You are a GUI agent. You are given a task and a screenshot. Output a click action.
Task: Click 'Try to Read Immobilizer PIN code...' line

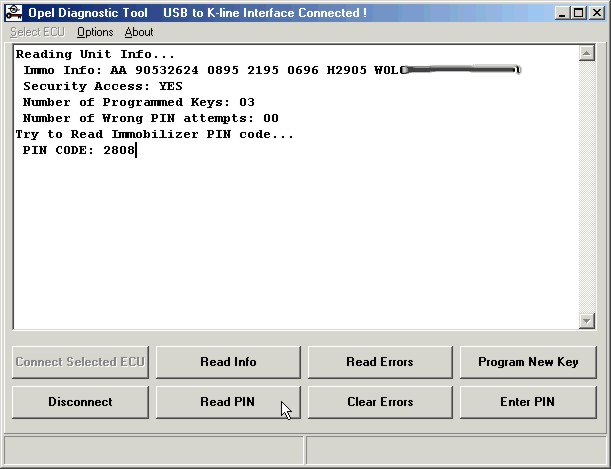[x=154, y=134]
